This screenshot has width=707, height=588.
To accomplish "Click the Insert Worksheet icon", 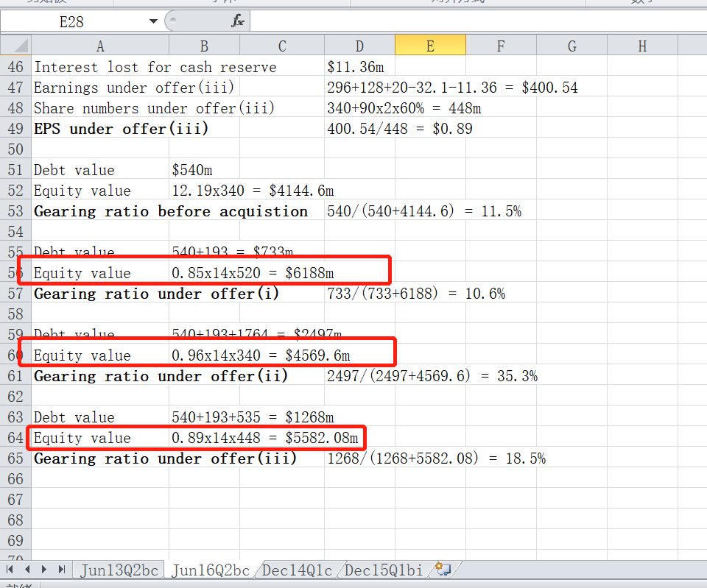I will [443, 569].
